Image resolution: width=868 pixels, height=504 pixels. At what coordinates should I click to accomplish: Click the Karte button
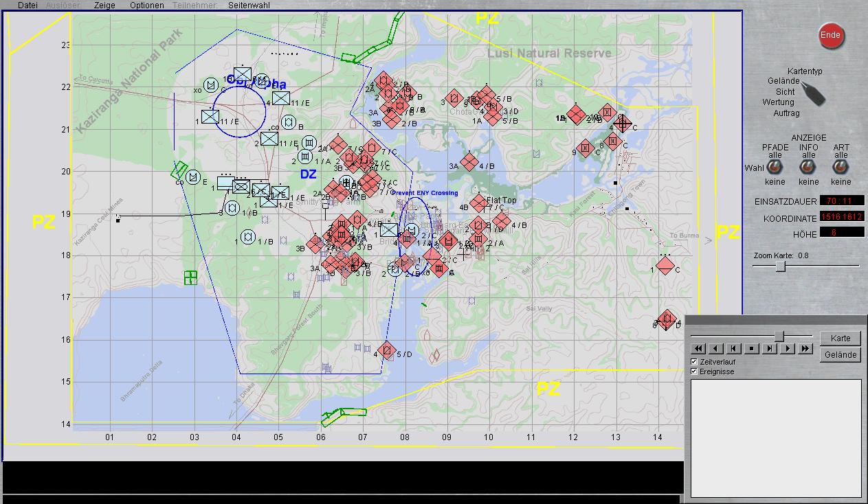[x=841, y=338]
